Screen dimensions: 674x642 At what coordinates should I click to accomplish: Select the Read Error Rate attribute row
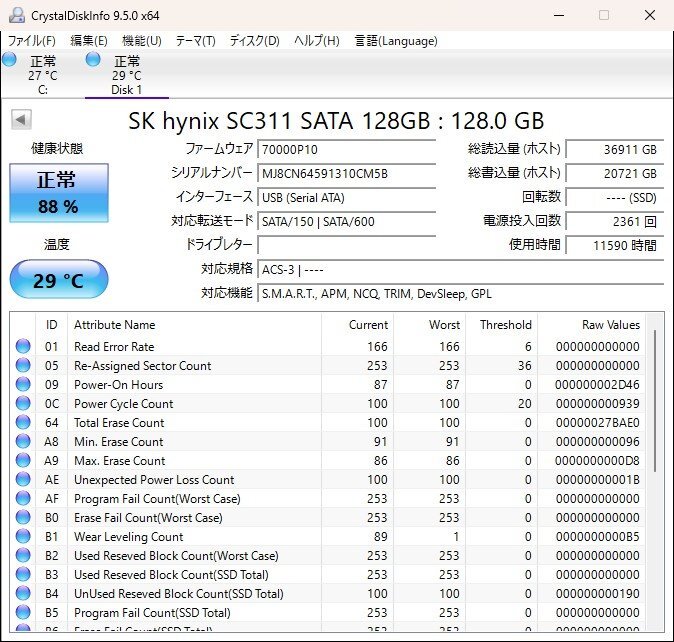[328, 346]
